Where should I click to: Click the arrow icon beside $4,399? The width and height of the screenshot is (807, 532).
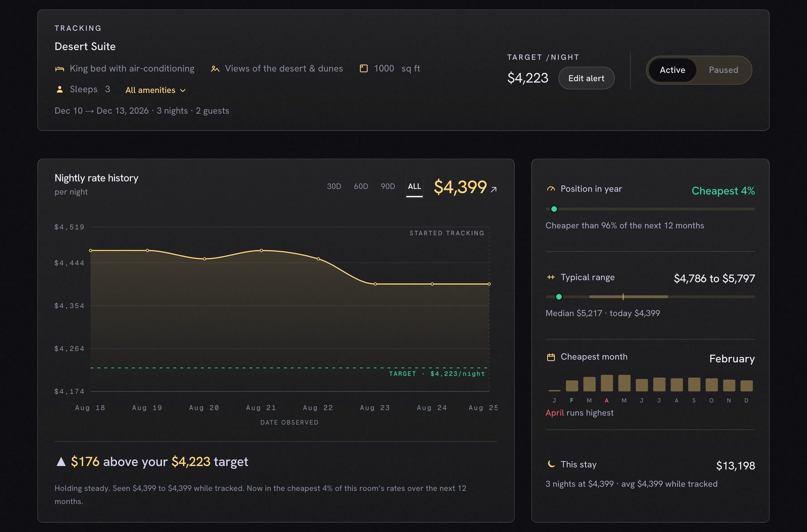coord(494,190)
